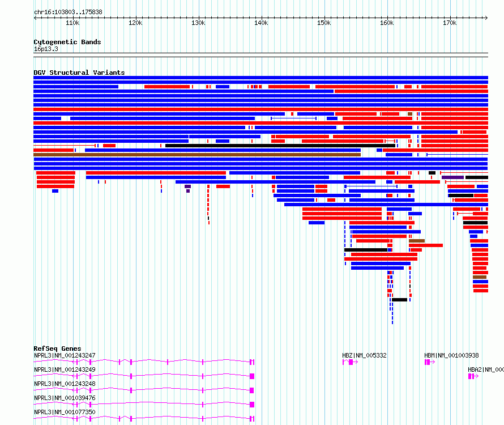504x425 pixels.
Task: Open the NPRL3|NM_001077350 transcript label
Action: (x=65, y=412)
